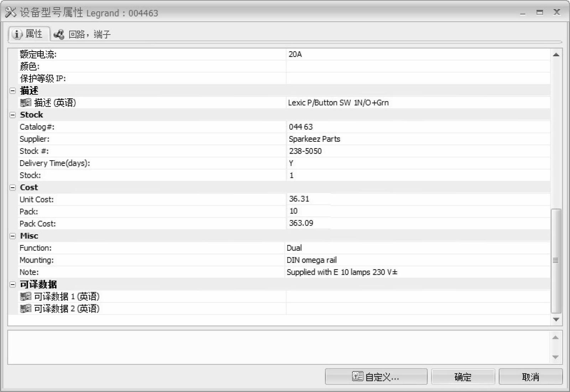Select the 保护等级 IP: property label

[x=43, y=79]
